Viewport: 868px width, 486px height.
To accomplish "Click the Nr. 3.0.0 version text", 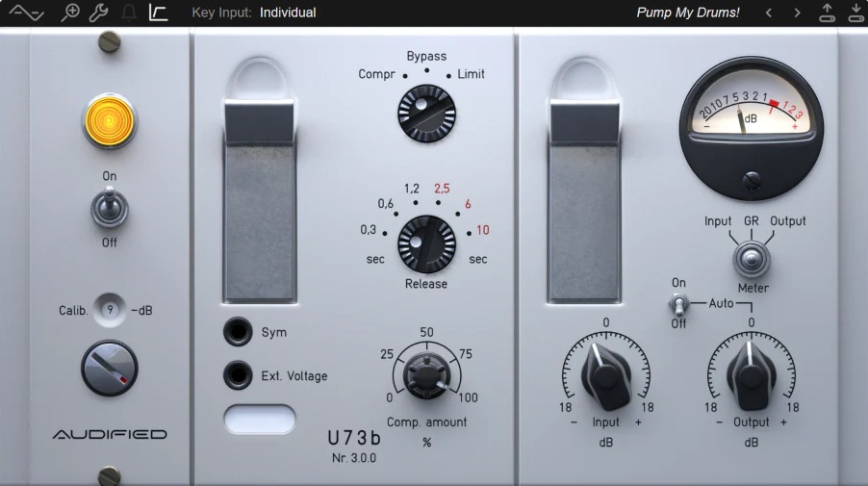I will 354,458.
